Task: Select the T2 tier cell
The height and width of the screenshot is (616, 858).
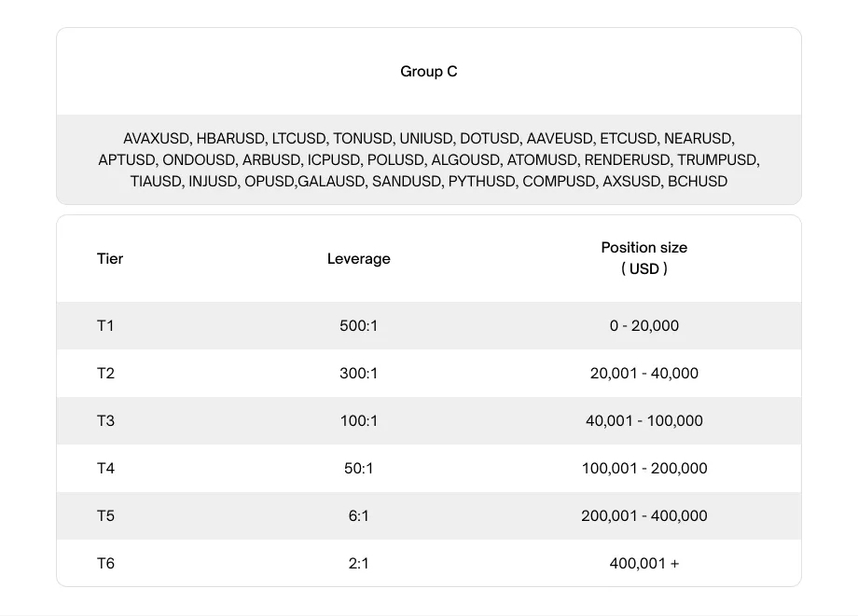Action: (105, 374)
